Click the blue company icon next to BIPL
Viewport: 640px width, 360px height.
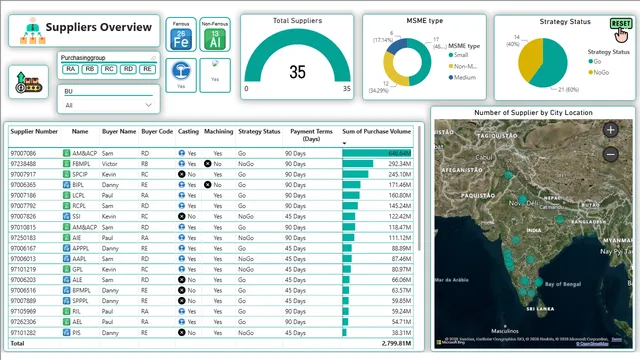coord(66,185)
